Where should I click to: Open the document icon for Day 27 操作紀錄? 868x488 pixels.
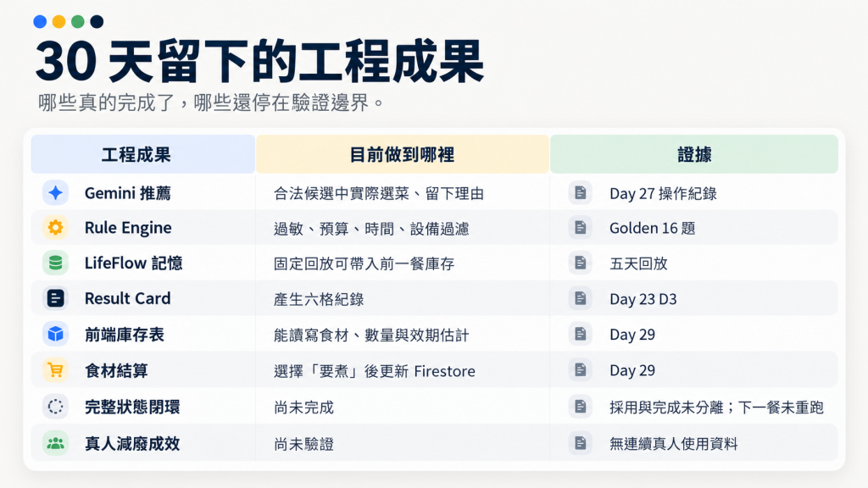coord(580,192)
